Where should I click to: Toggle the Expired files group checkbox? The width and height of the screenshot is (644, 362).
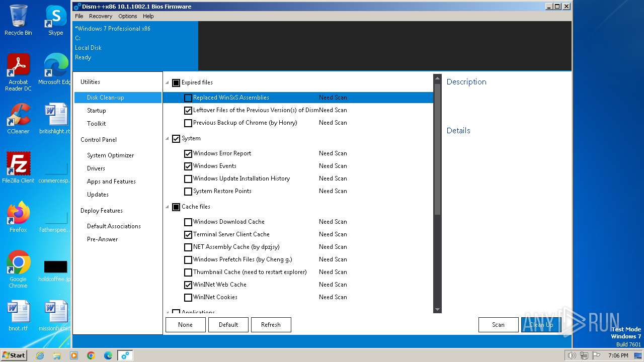click(176, 83)
